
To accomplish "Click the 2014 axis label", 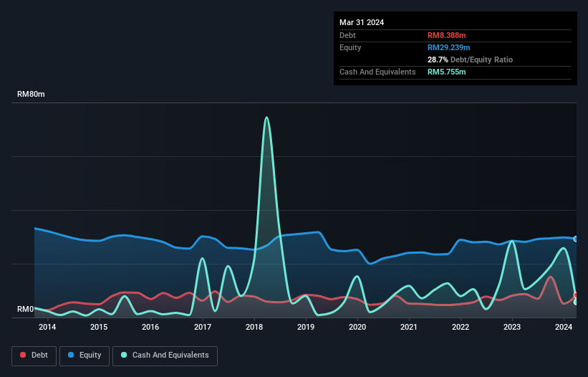I will (x=47, y=327).
